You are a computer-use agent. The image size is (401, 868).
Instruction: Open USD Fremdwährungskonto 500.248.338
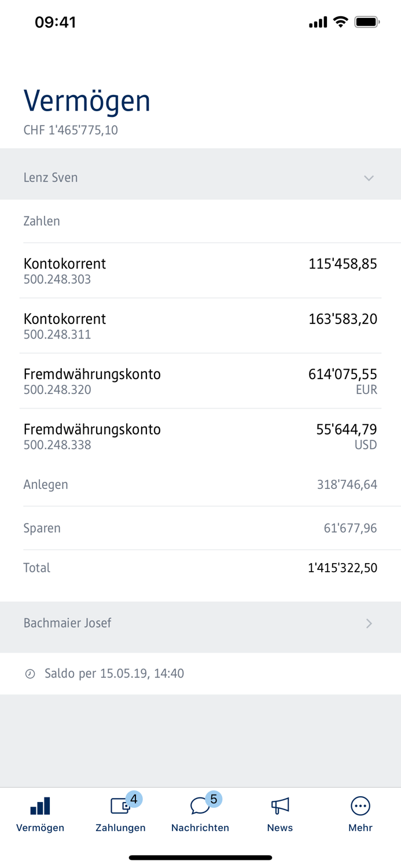pos(200,435)
